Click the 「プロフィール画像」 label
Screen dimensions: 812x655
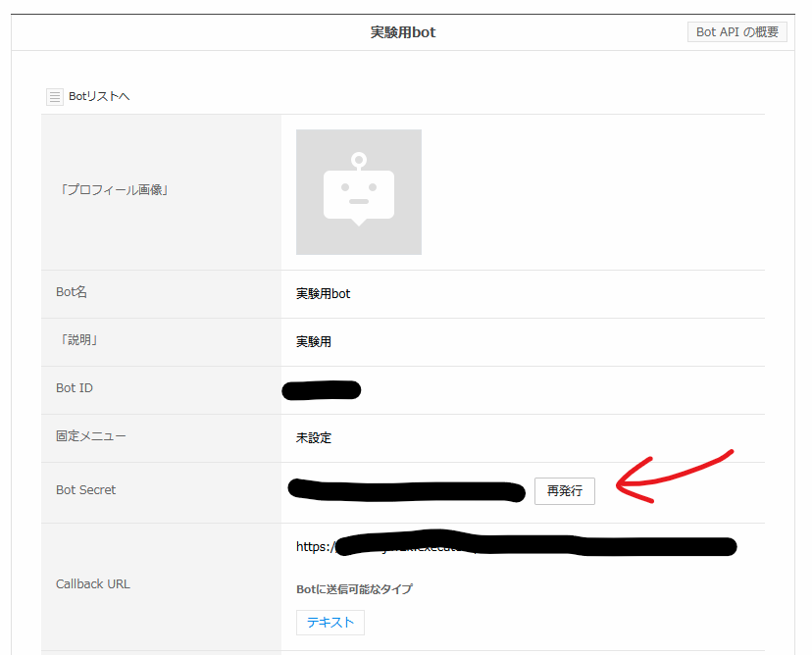114,190
